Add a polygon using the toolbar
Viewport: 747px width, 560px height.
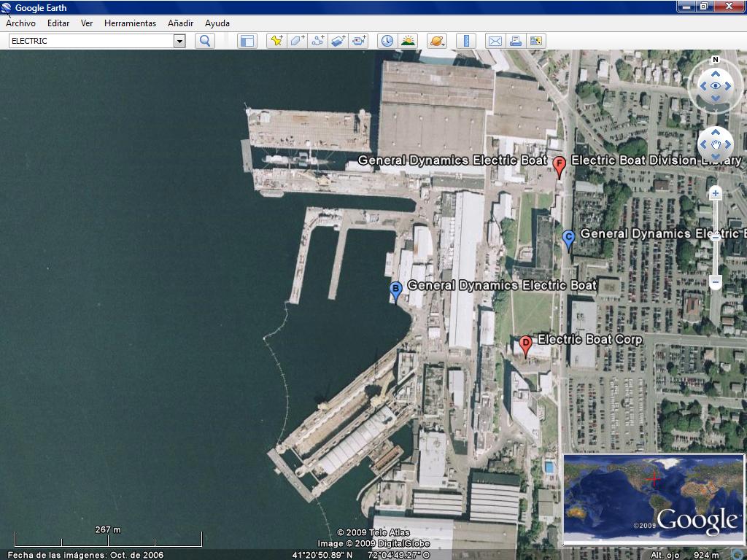tap(297, 41)
